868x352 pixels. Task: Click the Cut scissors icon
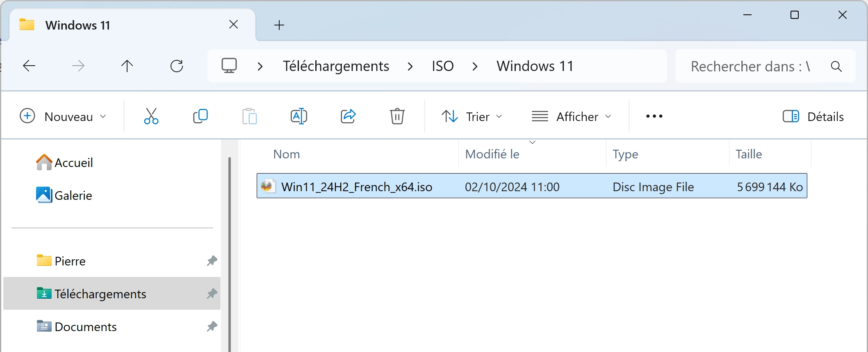click(151, 117)
